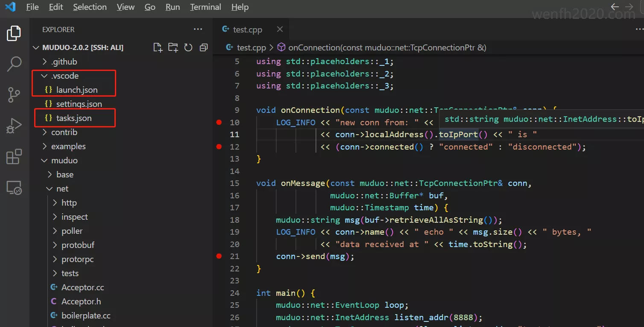The width and height of the screenshot is (644, 327).
Task: Toggle the breakpoint on line 10
Action: point(219,122)
